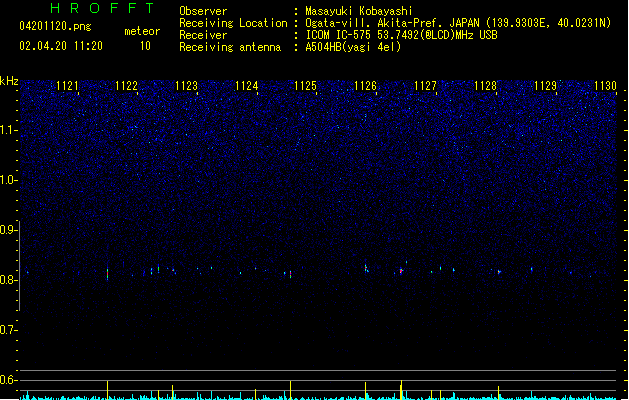The width and height of the screenshot is (629, 400).
Task: Click the 1124 time axis marker
Action: coord(246,86)
